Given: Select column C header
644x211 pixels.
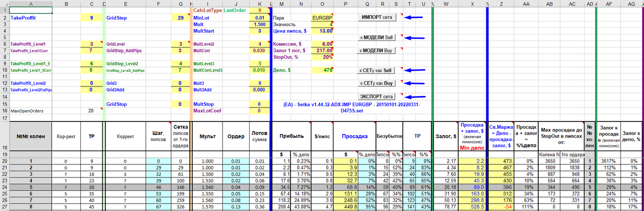Looking at the screenshot, I should point(91,3).
